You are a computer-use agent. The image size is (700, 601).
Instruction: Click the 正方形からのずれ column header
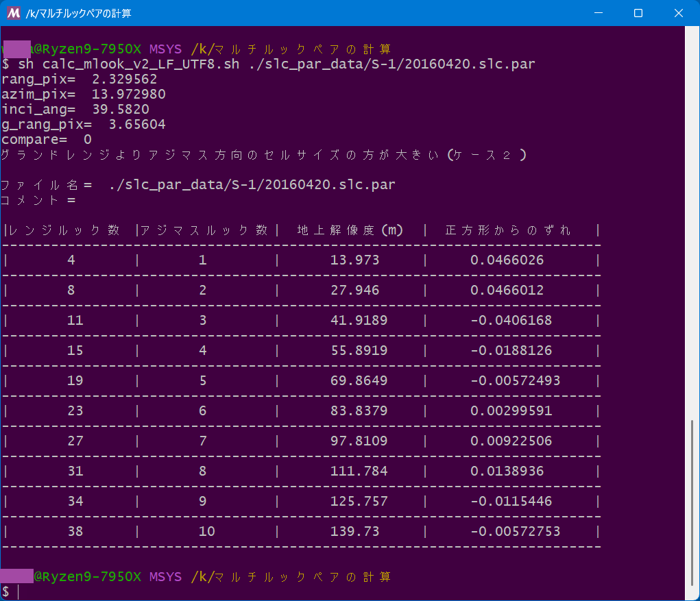(x=508, y=230)
